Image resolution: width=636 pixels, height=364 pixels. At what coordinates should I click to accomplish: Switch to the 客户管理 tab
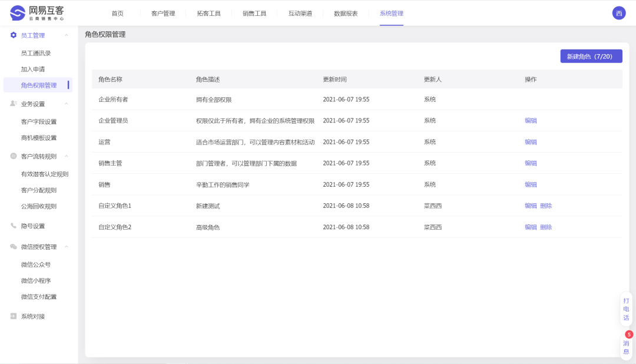click(162, 12)
